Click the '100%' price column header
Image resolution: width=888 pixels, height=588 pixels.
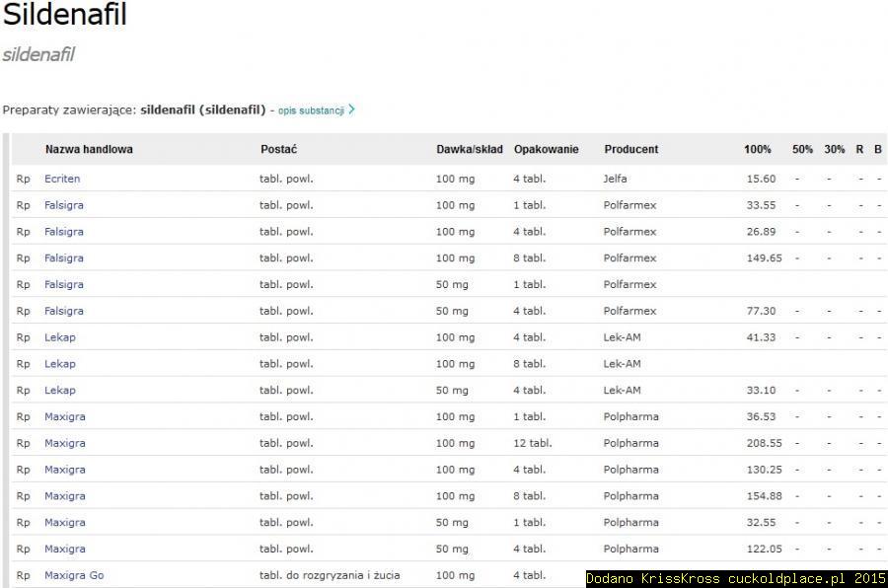(x=757, y=149)
